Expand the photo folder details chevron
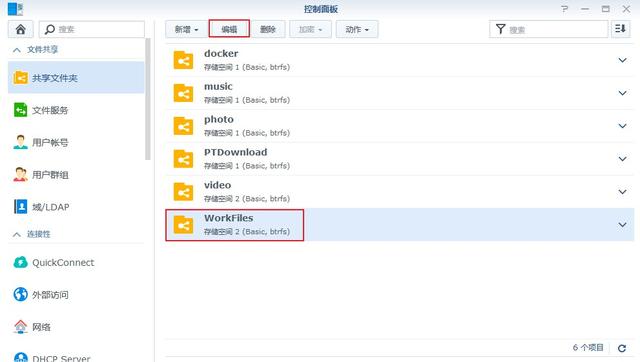 point(622,126)
